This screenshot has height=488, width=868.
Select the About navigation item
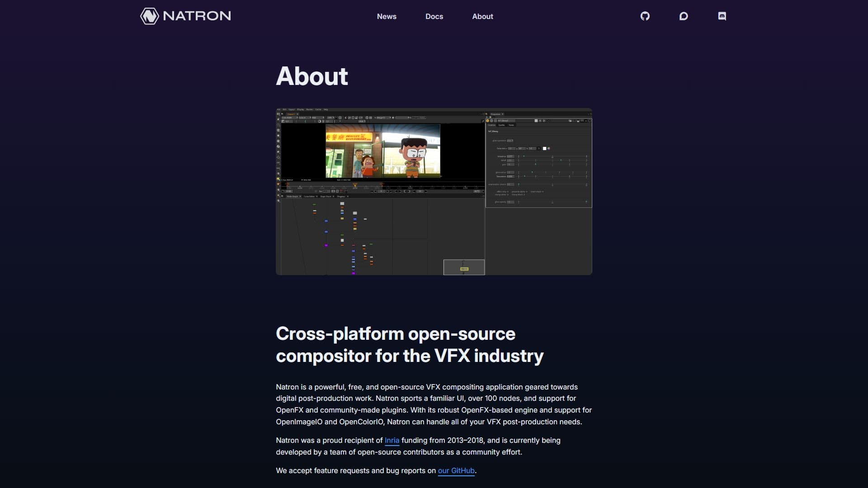click(x=482, y=16)
